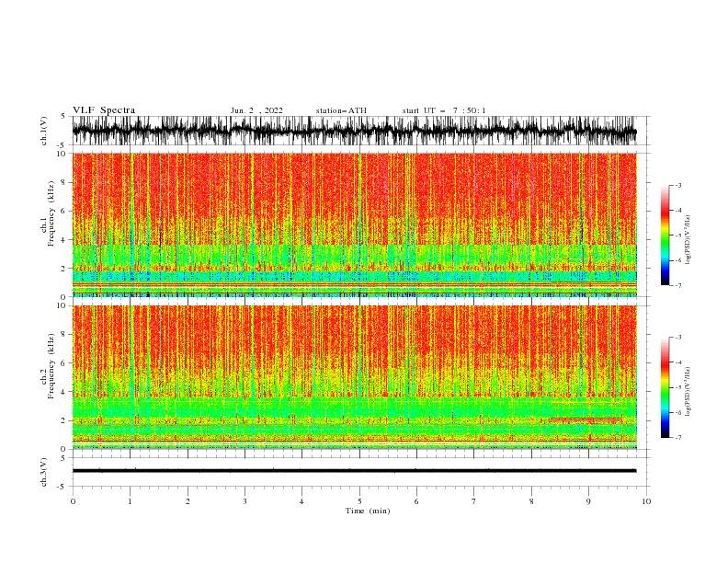The image size is (728, 563).
Task: Click the "VLF Spectra" title text
Action: coord(104,110)
